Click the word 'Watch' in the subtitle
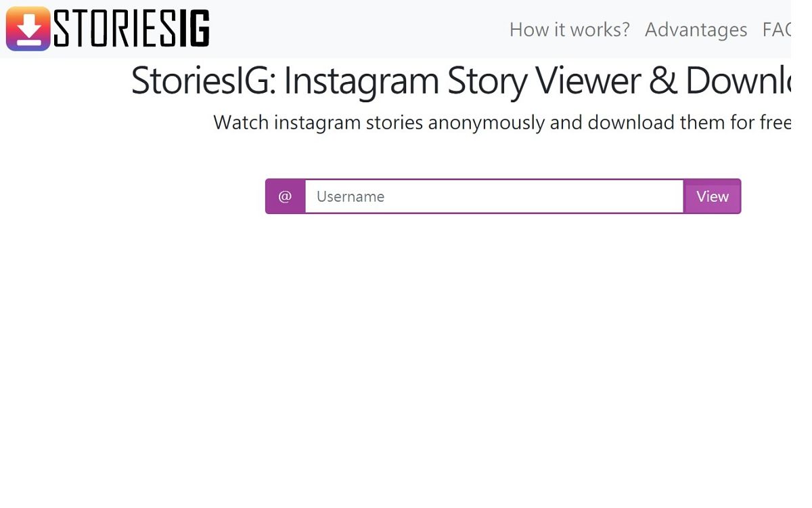This screenshot has height=508, width=812. pos(241,123)
